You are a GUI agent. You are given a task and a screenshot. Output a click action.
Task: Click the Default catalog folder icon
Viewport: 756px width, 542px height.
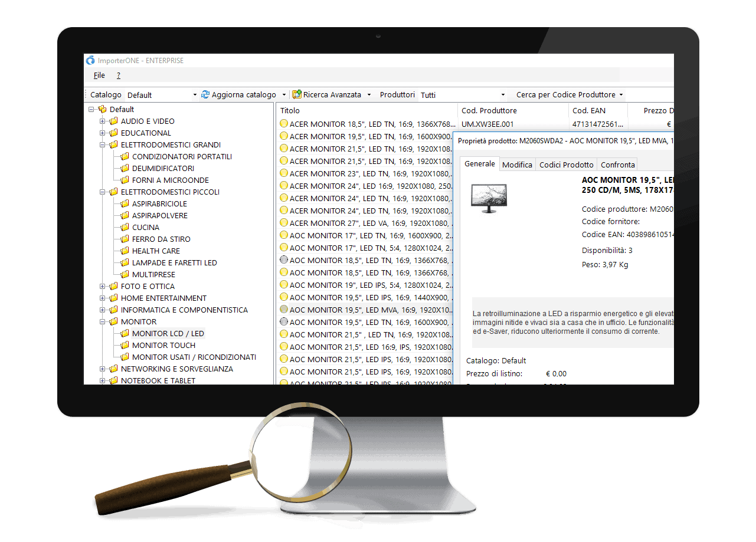click(x=102, y=109)
